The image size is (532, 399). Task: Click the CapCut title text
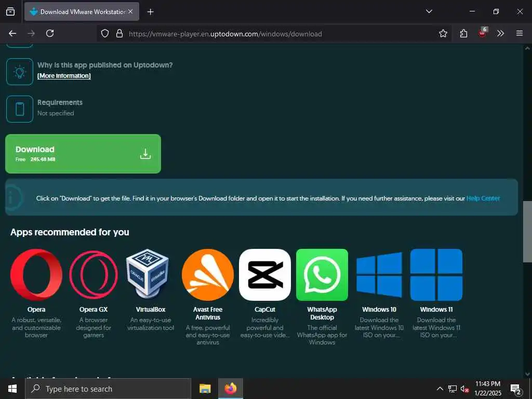click(265, 310)
